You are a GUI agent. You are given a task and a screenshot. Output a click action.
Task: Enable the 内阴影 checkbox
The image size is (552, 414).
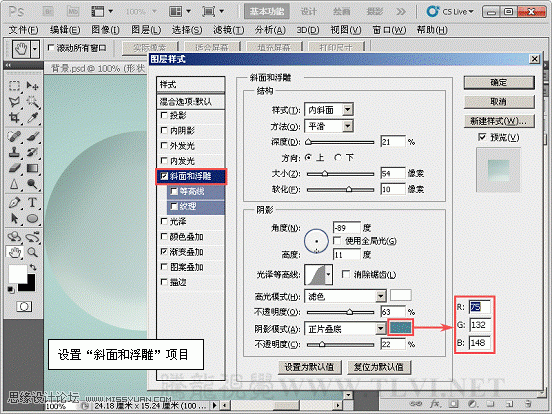click(x=164, y=130)
